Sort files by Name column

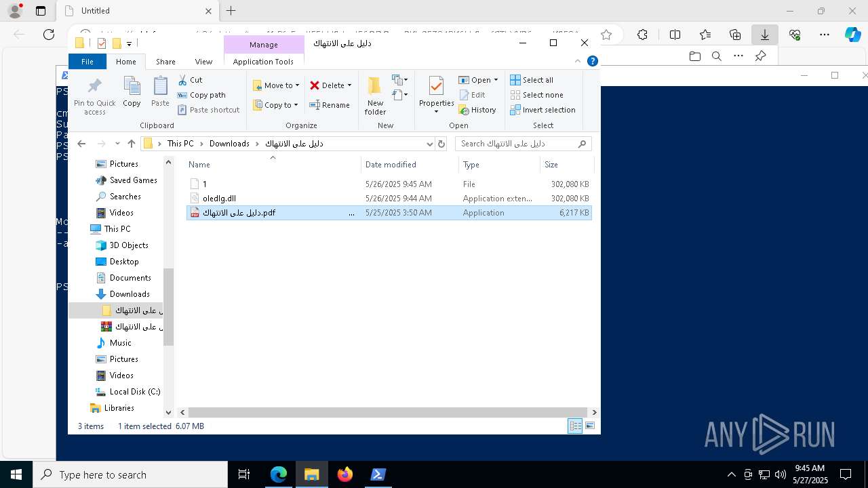point(273,165)
